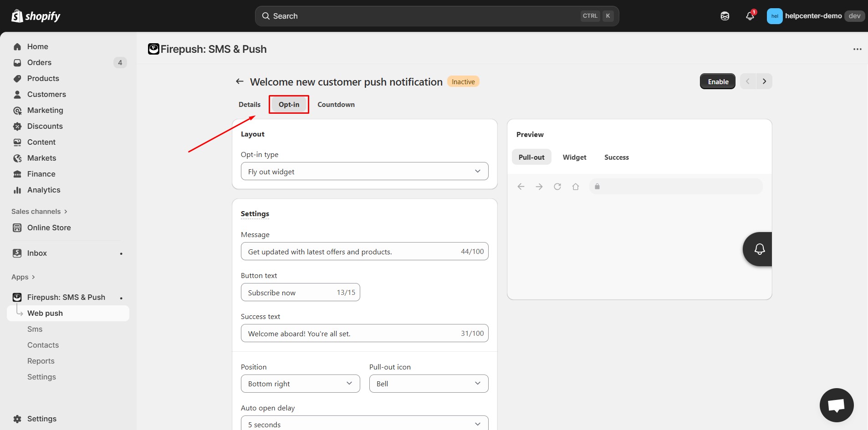Open the Opt-in type dropdown
This screenshot has width=868, height=430.
coord(364,172)
